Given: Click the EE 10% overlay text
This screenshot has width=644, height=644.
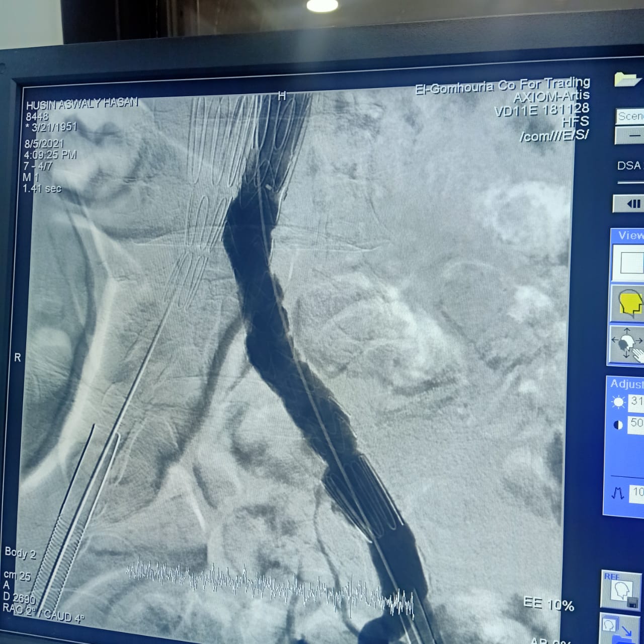Looking at the screenshot, I should point(548,604).
